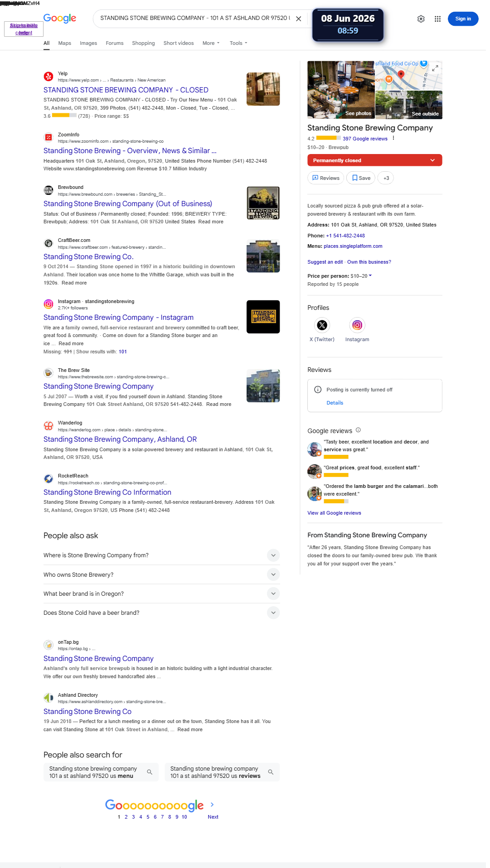Click the Wanderlog favicon
The height and width of the screenshot is (868, 490).
point(49,426)
